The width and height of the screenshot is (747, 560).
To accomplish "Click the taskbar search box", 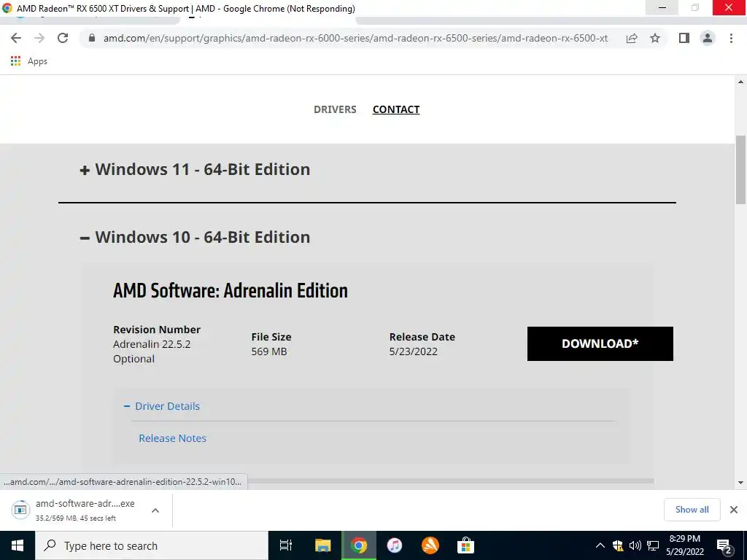I will pos(152,545).
